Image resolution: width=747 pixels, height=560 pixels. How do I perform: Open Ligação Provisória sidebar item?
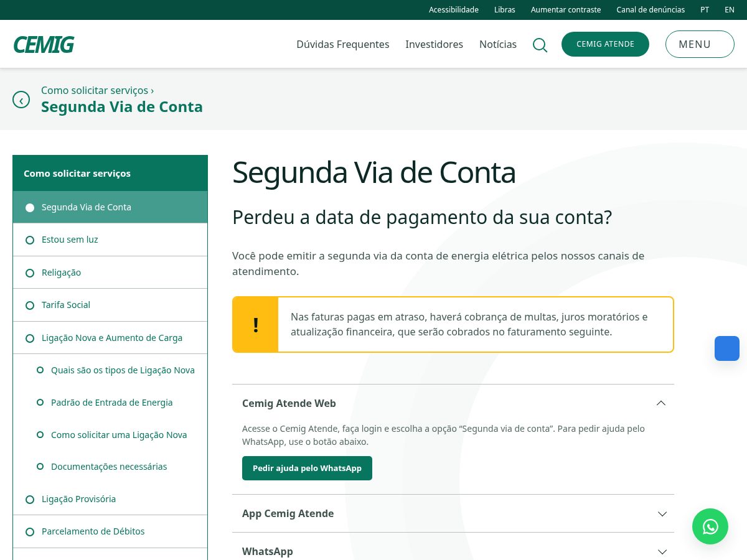click(110, 499)
